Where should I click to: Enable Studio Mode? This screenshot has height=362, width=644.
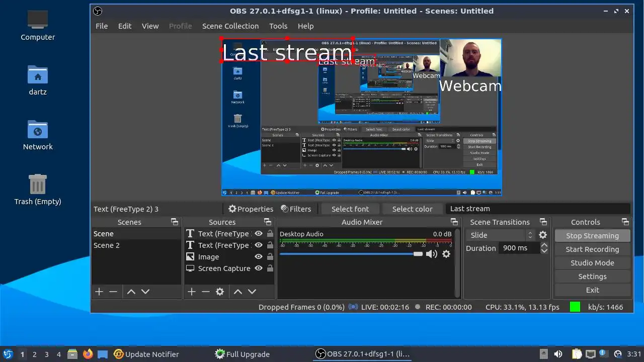click(592, 263)
